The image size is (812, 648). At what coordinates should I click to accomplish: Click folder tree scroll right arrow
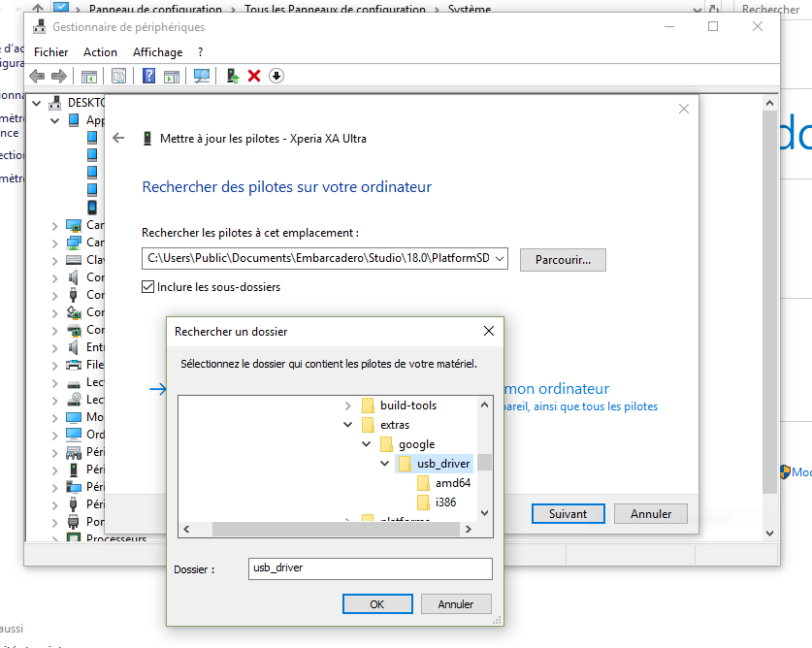(469, 529)
